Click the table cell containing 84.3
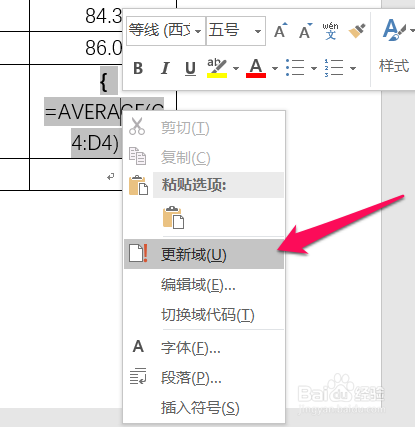Viewport: 415px width, 427px height. [103, 16]
